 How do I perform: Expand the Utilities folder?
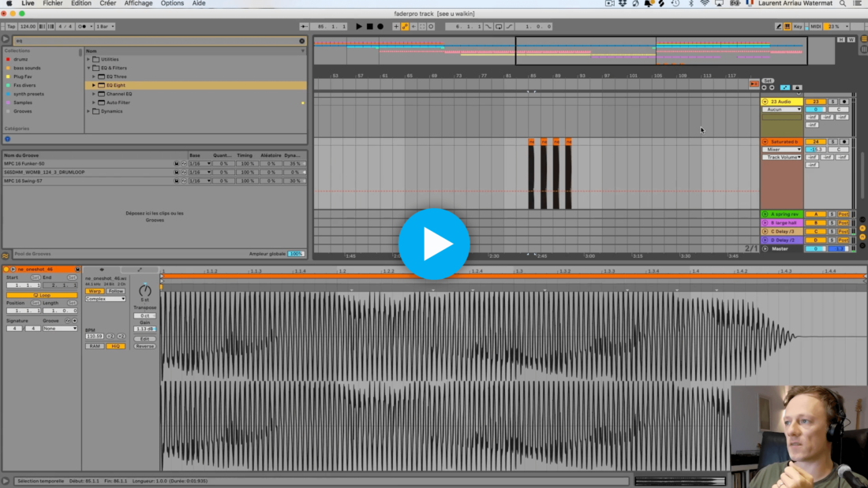88,59
